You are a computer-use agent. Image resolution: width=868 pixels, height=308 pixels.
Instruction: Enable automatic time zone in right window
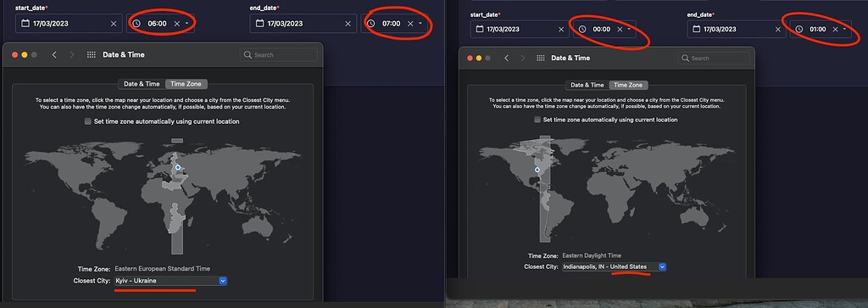(x=537, y=120)
